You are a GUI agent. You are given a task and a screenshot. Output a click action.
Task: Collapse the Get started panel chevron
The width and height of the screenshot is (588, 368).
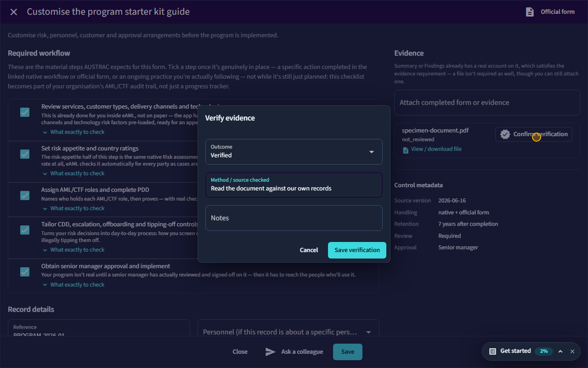(x=560, y=351)
